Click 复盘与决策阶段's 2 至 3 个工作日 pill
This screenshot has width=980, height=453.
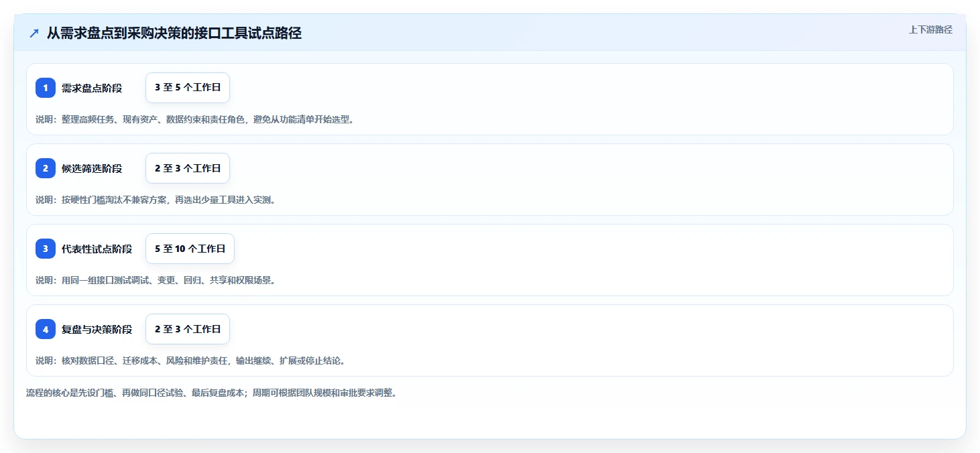tap(188, 329)
